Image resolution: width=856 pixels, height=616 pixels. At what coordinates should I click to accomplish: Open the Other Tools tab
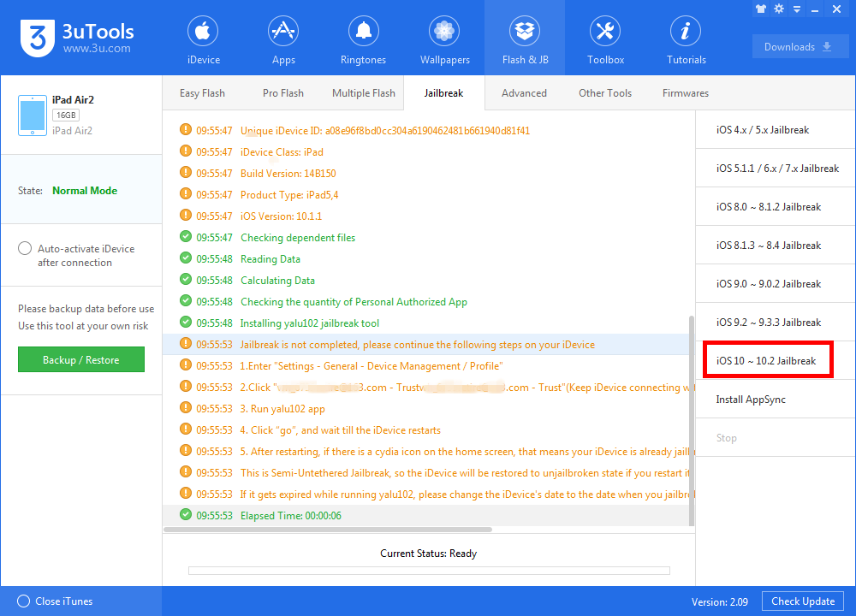click(605, 93)
